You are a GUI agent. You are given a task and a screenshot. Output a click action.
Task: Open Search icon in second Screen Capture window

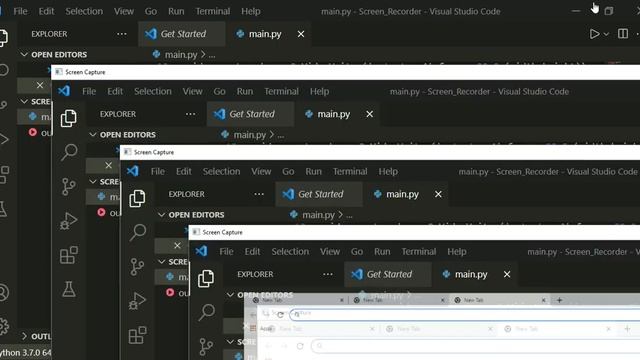[x=137, y=232]
